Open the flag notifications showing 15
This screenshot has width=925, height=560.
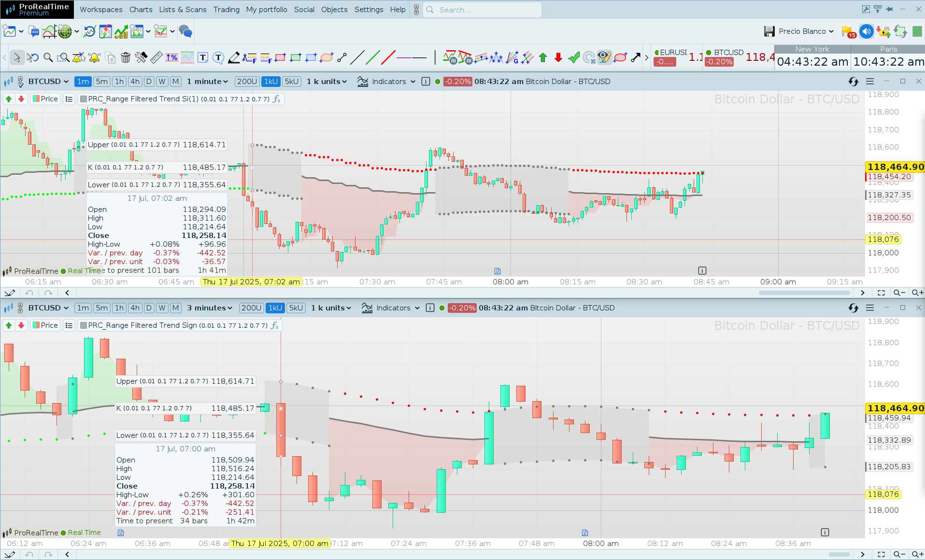tap(849, 32)
